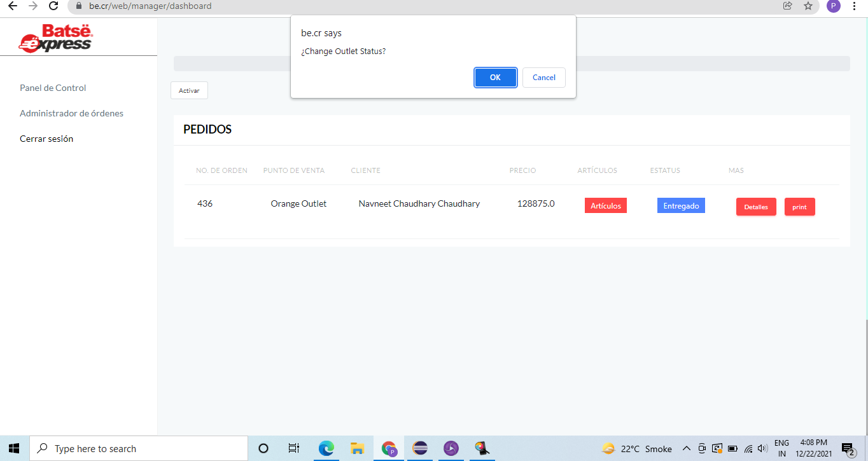Click the Batsë Express logo

[x=56, y=38]
